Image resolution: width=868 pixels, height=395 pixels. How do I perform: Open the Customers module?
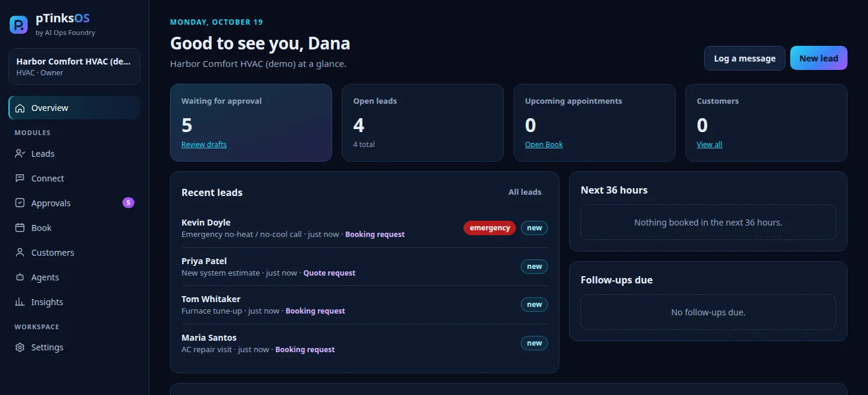74,253
